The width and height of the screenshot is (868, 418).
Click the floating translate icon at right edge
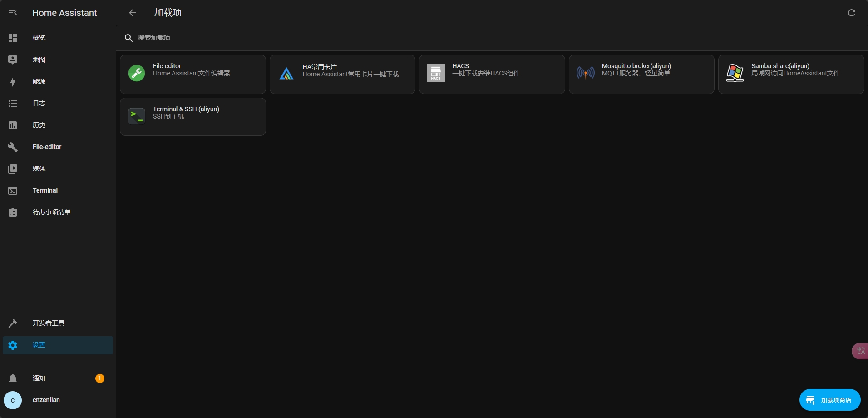click(x=860, y=351)
